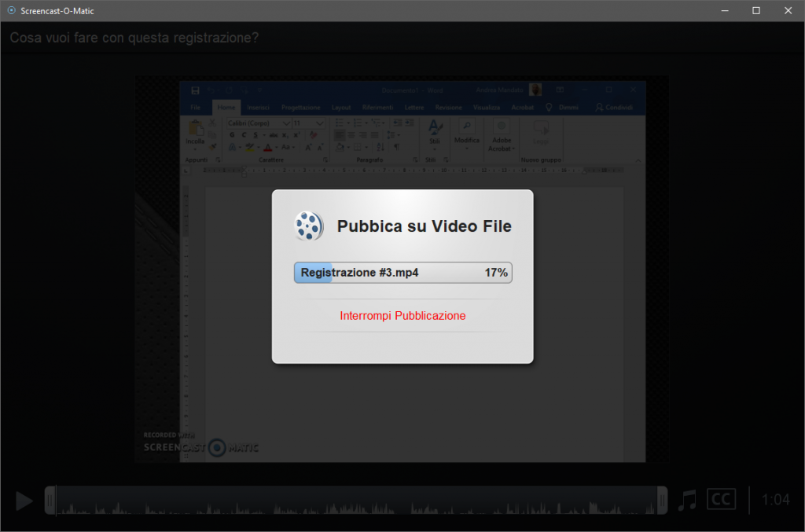The width and height of the screenshot is (805, 532).
Task: Open the File tab in Word preview
Action: click(x=196, y=107)
